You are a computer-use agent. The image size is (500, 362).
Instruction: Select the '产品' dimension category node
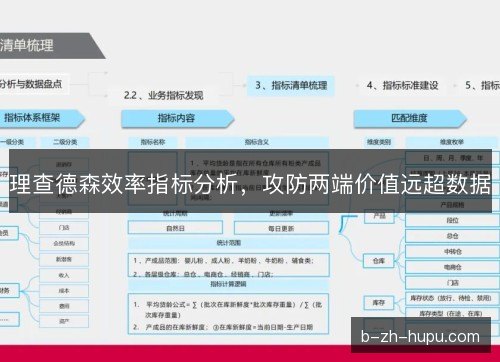pyautogui.click(x=379, y=216)
